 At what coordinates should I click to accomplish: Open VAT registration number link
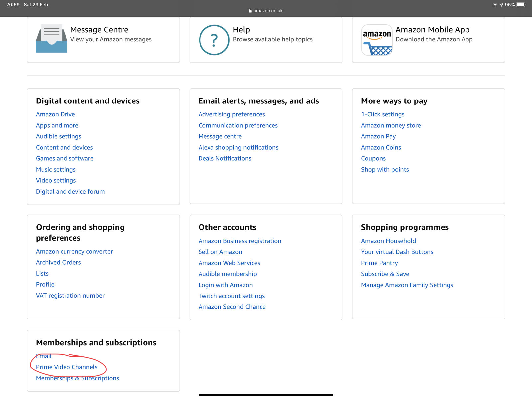point(70,296)
